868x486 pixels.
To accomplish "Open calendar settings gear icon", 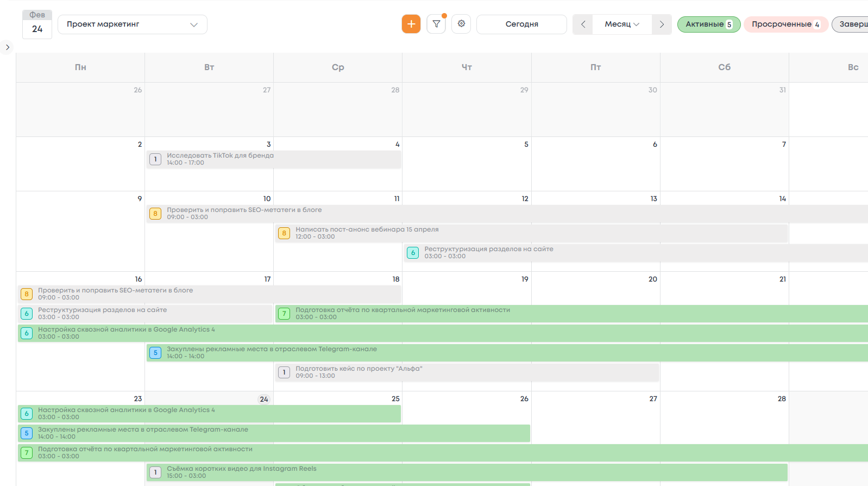I will [x=461, y=24].
